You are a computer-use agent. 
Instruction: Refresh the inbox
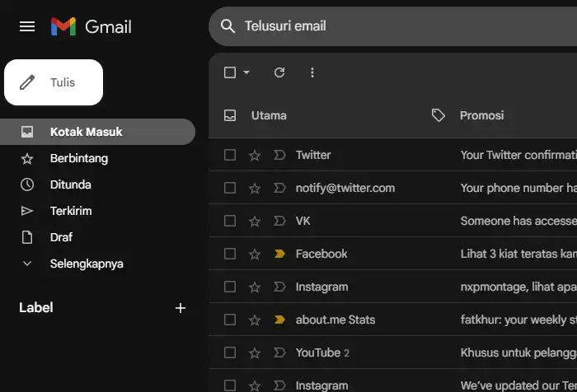pos(279,72)
